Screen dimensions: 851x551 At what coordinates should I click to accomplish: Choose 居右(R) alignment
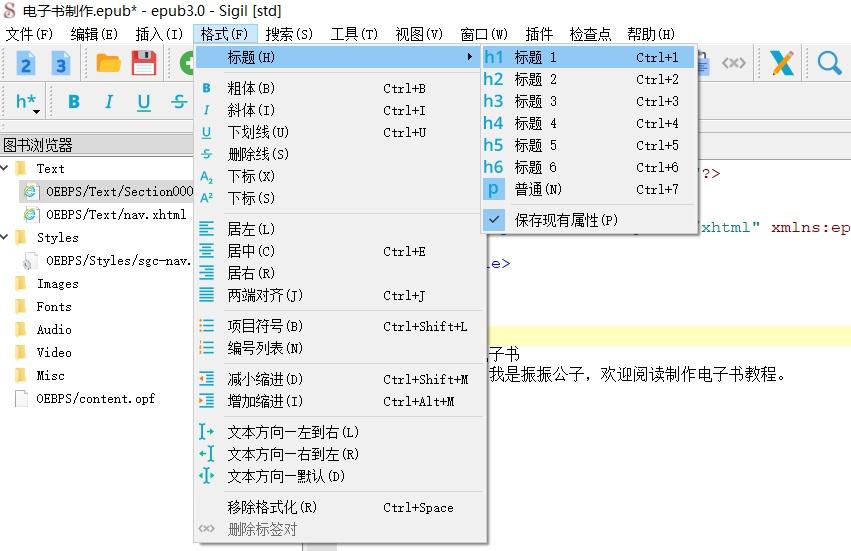(340, 273)
